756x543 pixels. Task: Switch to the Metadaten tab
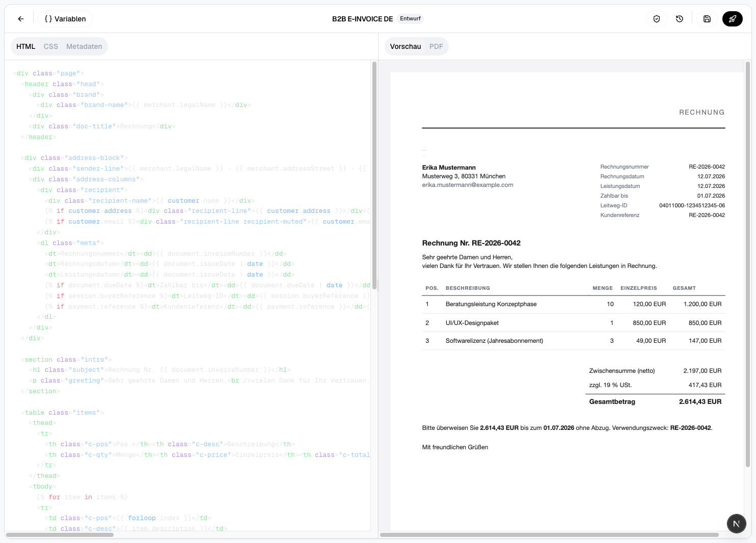click(x=84, y=46)
